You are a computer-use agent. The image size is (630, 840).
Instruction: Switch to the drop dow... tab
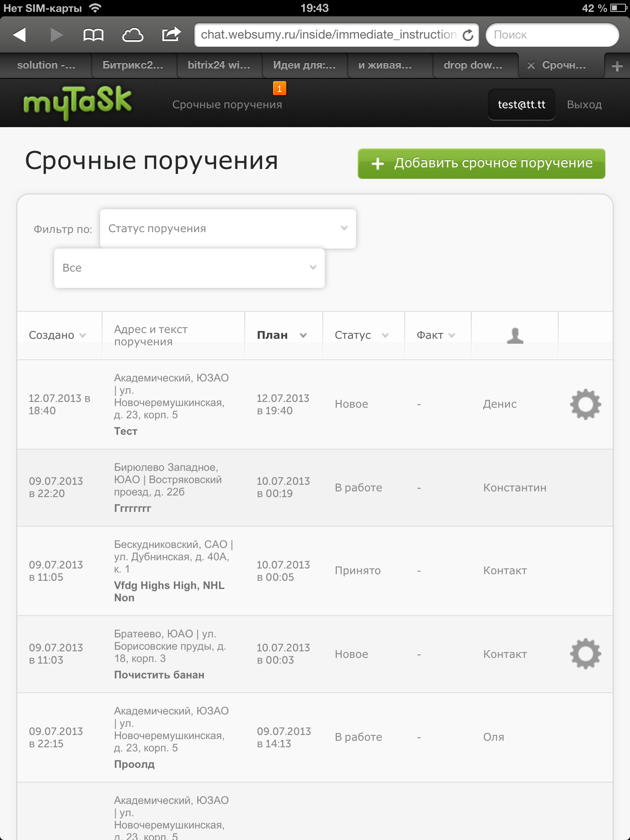pos(473,65)
